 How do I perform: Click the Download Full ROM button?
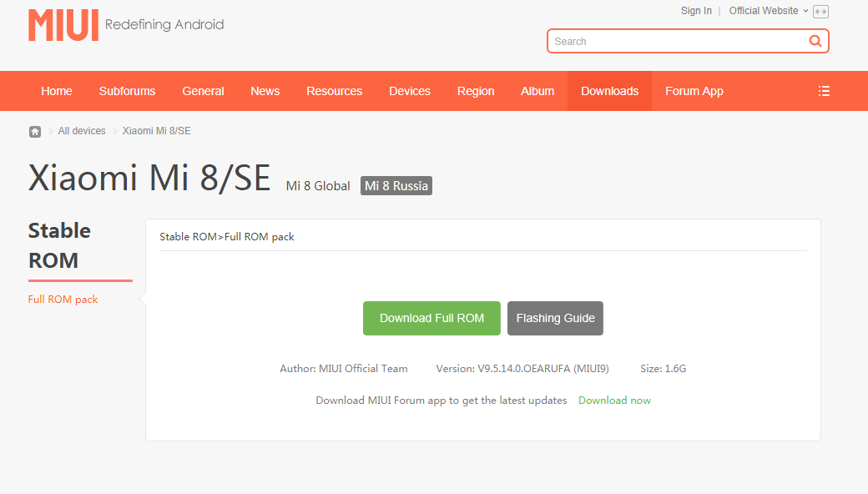pos(431,318)
